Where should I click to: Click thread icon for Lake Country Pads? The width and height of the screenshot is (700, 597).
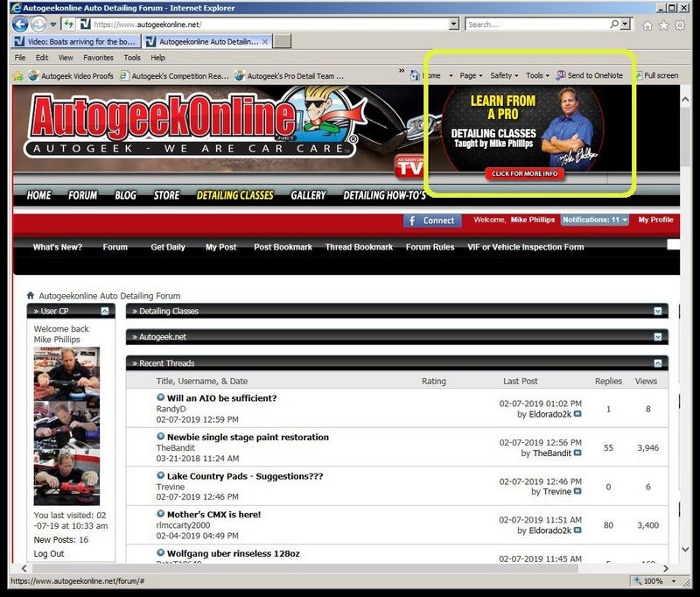tap(161, 475)
